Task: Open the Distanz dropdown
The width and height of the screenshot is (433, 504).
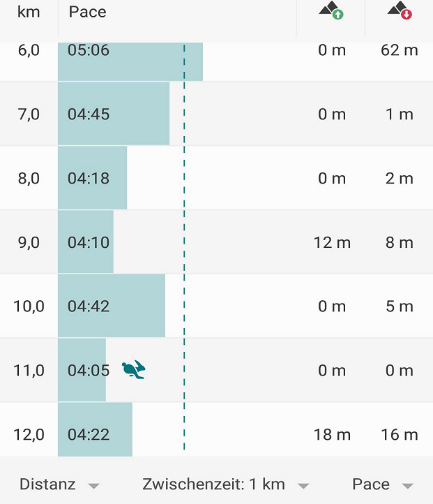Action: click(x=59, y=484)
